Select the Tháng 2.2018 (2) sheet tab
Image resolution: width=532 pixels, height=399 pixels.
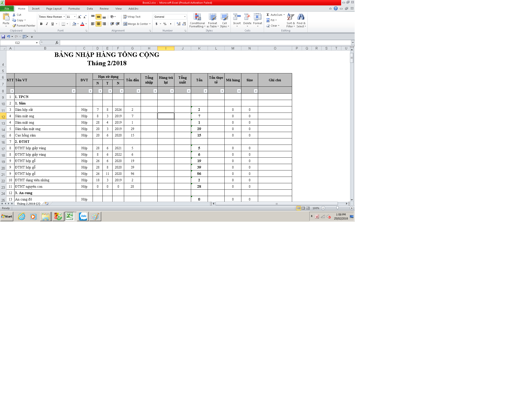point(28,204)
